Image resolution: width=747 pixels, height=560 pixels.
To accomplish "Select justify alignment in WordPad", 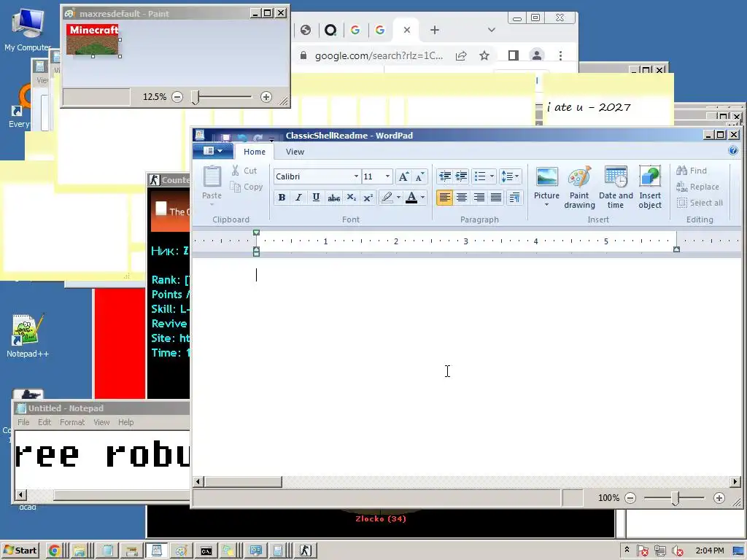I will pyautogui.click(x=496, y=198).
